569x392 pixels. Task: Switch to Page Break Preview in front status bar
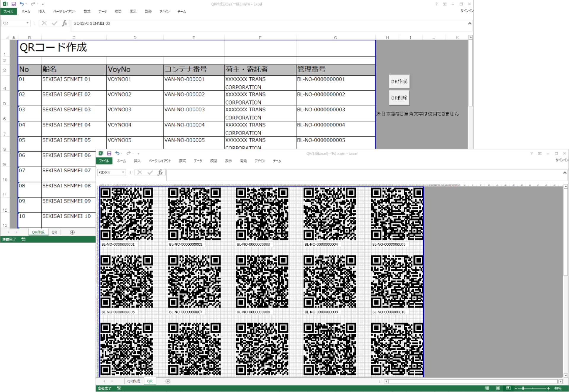point(508,388)
